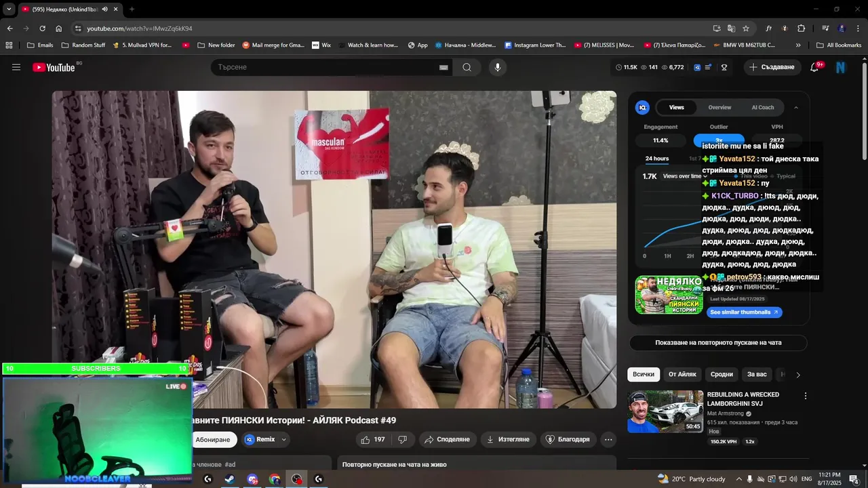Screen dimensions: 868x488
Task: Show chat replay button
Action: click(x=718, y=343)
